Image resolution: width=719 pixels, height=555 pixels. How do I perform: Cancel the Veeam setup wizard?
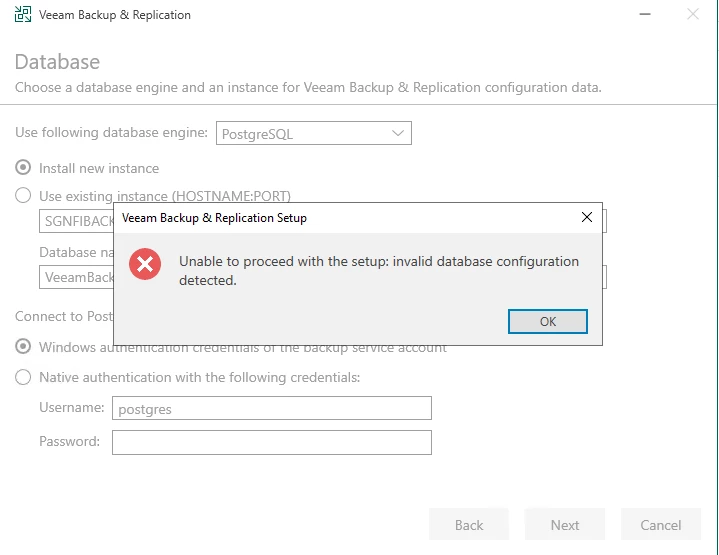pos(661,525)
